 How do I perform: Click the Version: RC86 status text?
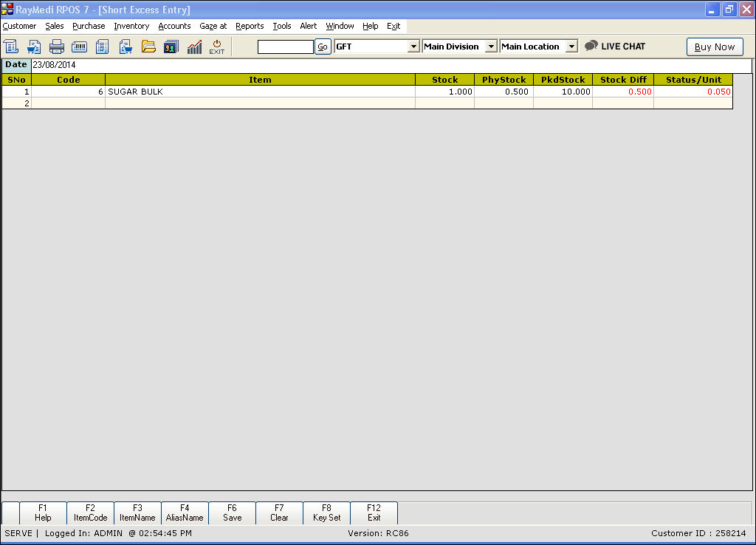(378, 533)
